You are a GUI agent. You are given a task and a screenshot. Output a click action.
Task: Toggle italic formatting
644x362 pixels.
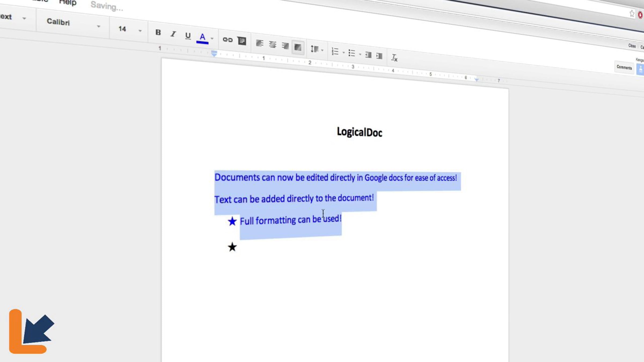(173, 34)
